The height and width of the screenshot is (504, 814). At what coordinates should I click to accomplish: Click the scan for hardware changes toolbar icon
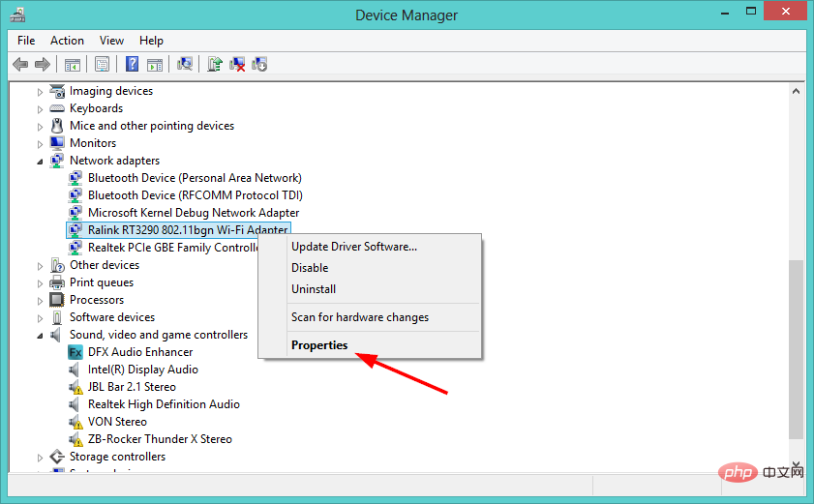point(185,64)
